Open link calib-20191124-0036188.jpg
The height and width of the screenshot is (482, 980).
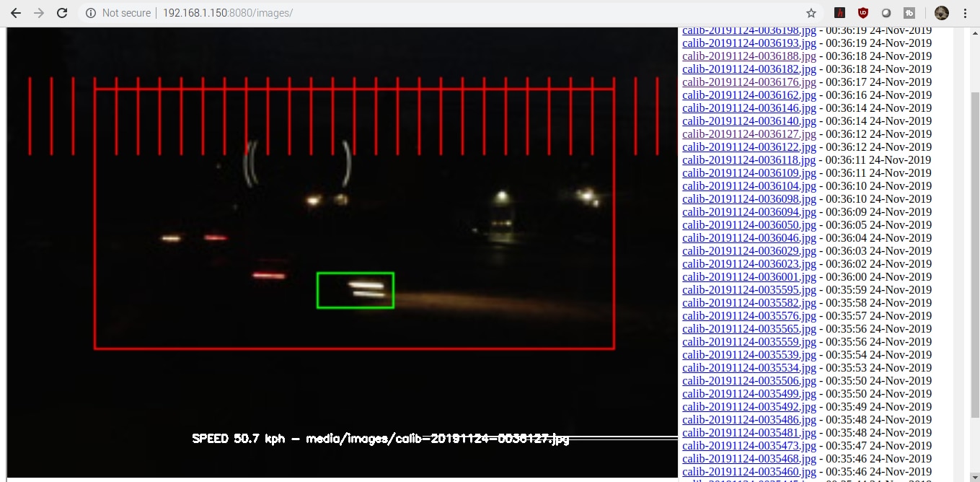pos(749,56)
